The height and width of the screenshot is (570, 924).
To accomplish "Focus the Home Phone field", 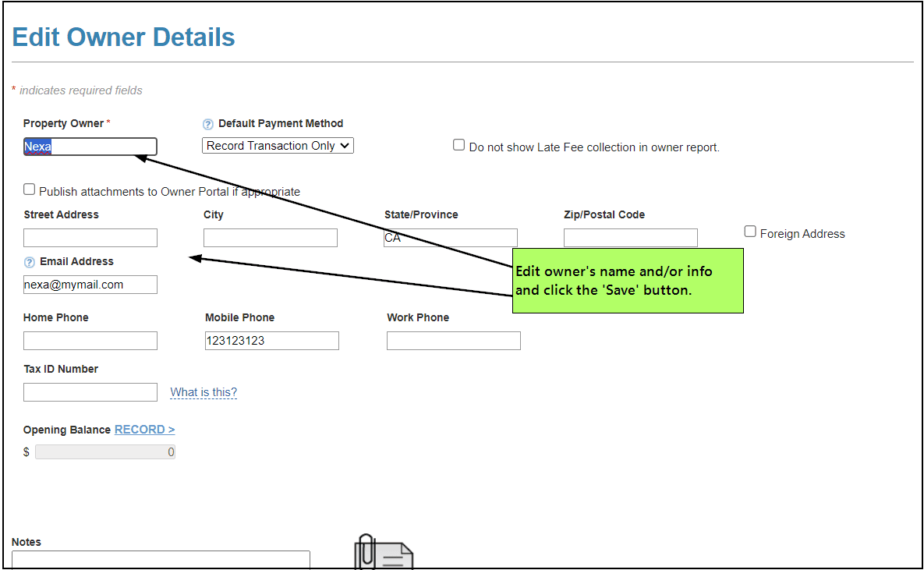I will (90, 341).
